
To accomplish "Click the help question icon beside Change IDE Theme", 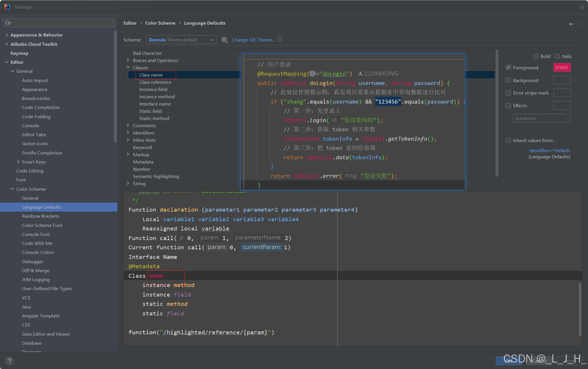I will click(280, 40).
